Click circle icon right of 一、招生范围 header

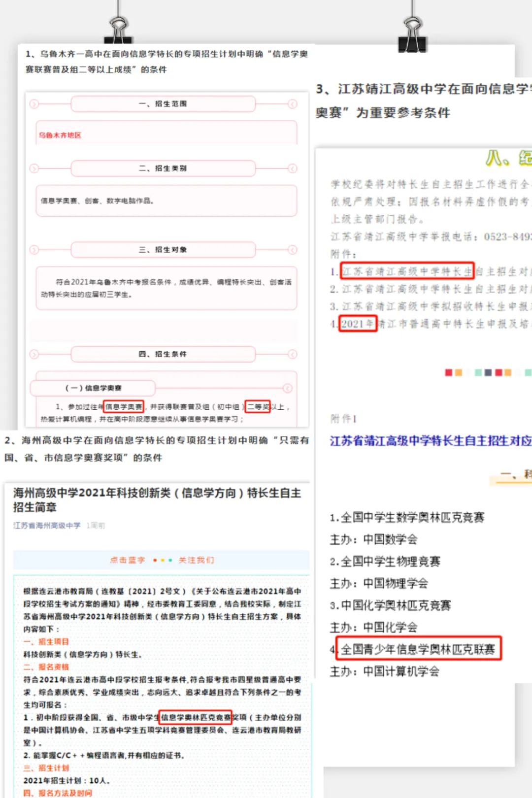(x=293, y=104)
